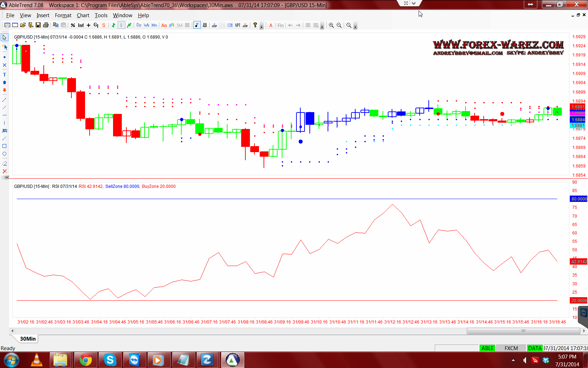588x368 pixels.
Task: Toggle the pointer selection tool
Action: [x=5, y=38]
